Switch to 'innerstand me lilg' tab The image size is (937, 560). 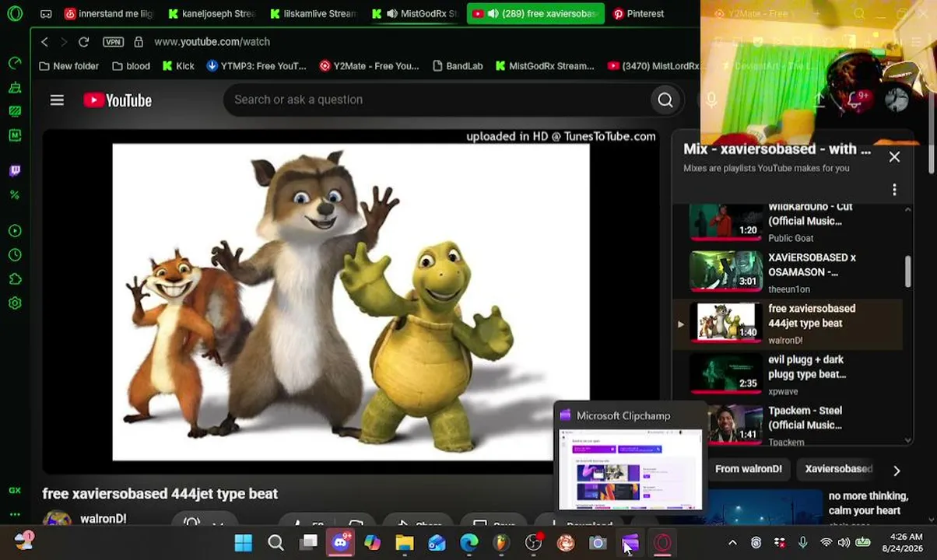point(109,13)
